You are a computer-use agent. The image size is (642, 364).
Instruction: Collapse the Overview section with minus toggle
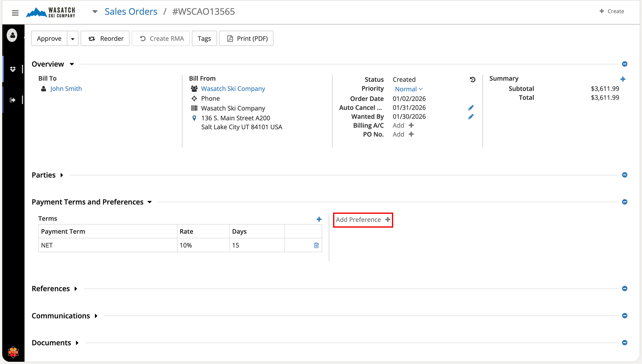(x=625, y=64)
